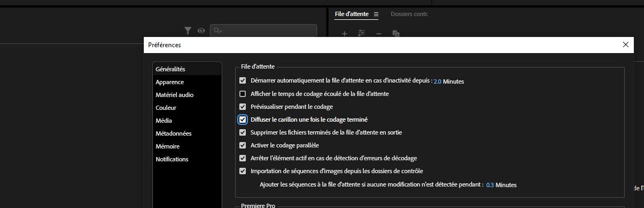
Task: Click the search magnifier dropdown icon
Action: click(217, 31)
